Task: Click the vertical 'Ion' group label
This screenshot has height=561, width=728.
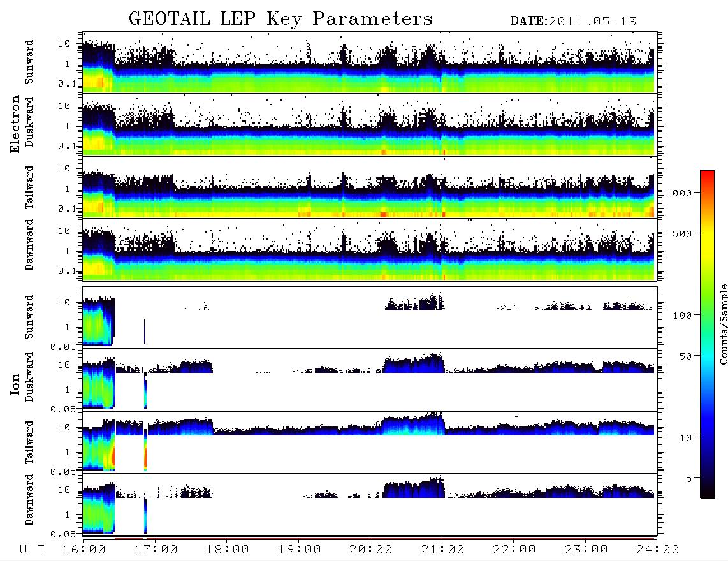Action: [x=15, y=384]
